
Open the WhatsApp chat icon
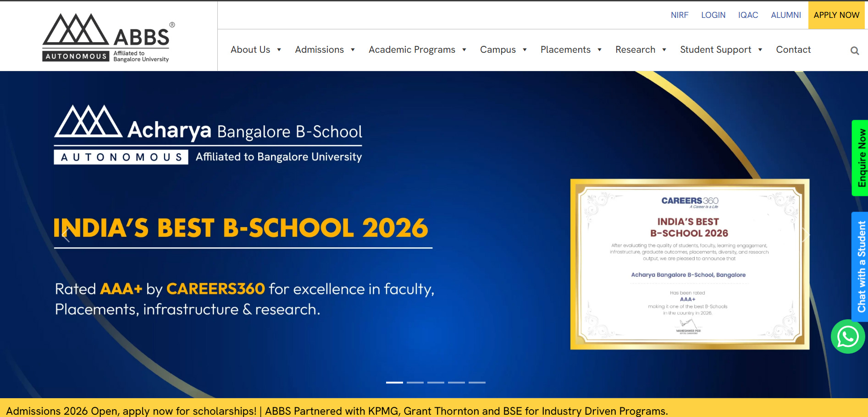[848, 337]
